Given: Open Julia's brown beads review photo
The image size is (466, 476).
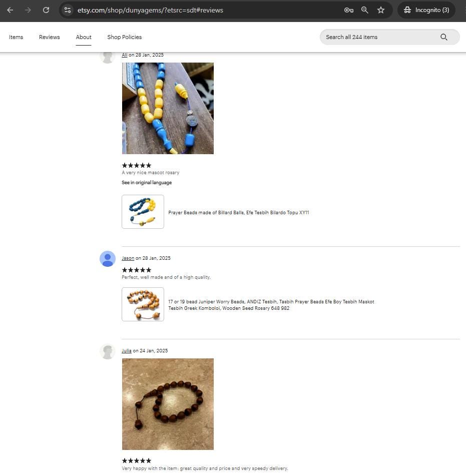Looking at the screenshot, I should pyautogui.click(x=168, y=404).
